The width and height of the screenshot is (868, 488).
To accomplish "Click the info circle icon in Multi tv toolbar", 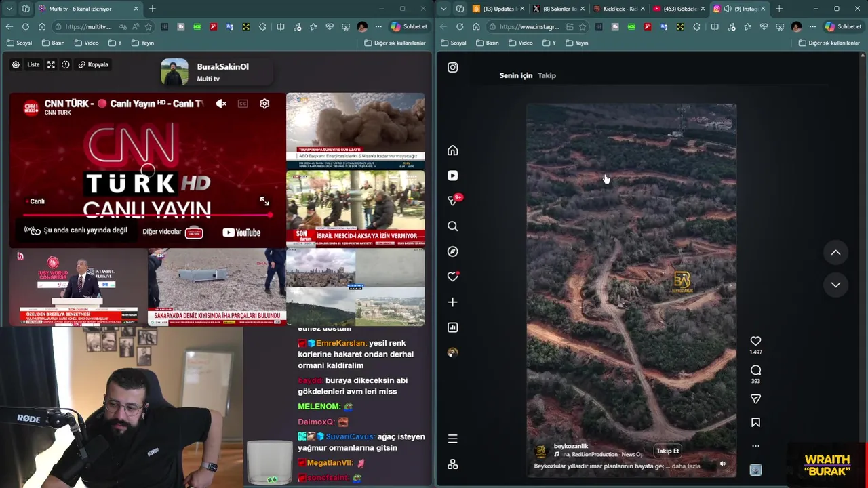I will (66, 64).
